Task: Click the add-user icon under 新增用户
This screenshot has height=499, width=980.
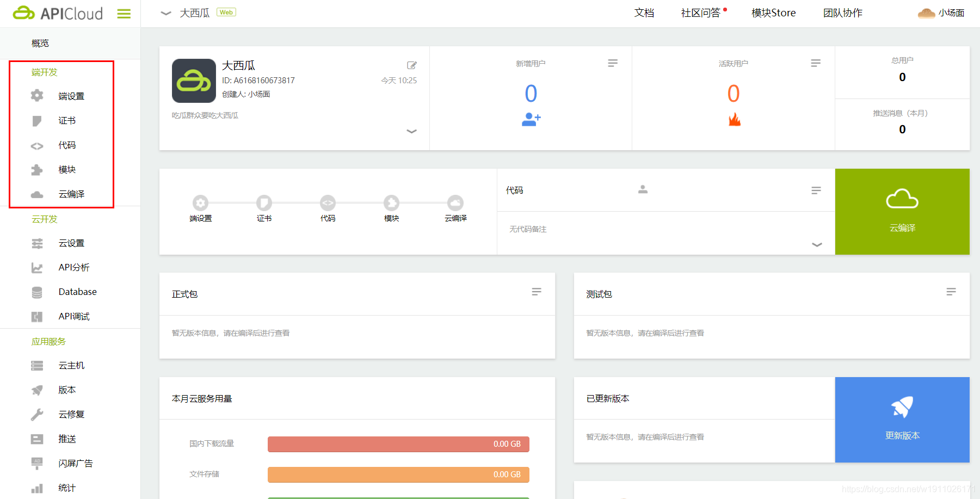Action: click(x=531, y=119)
